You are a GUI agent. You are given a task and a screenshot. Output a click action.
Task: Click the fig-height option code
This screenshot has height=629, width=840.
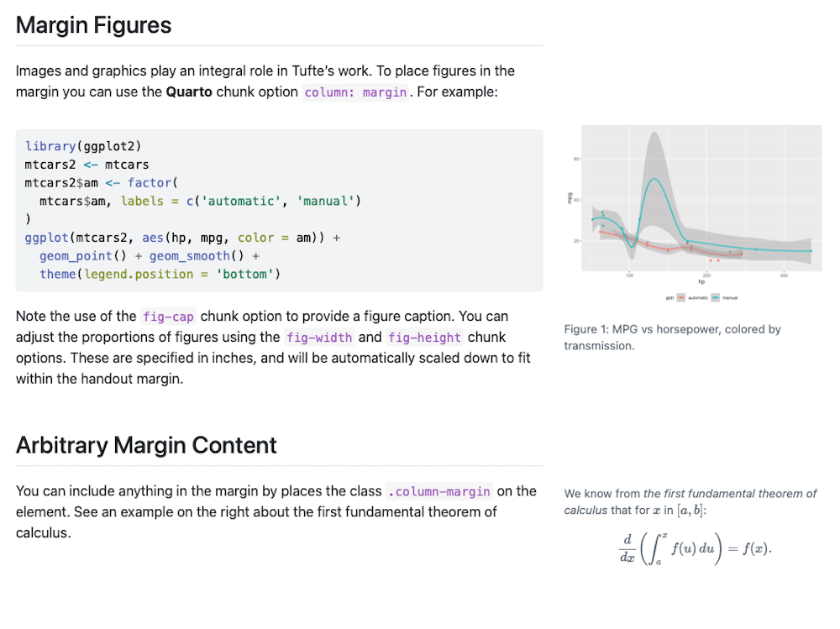click(424, 338)
